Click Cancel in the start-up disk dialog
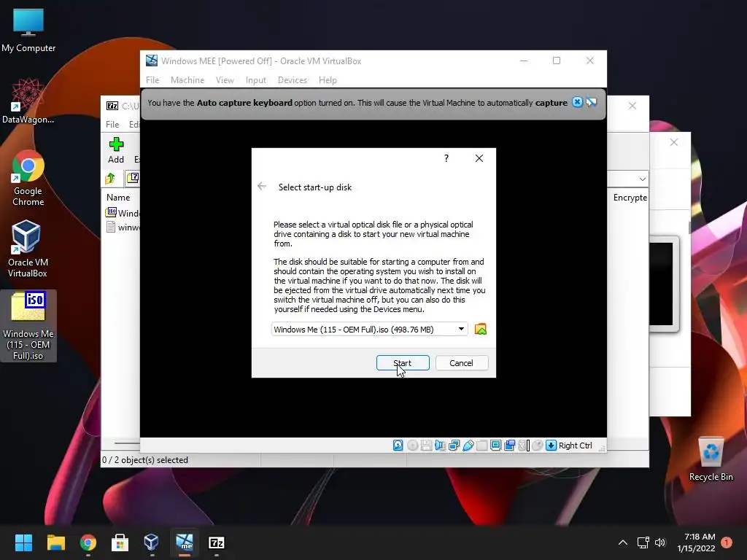 tap(461, 363)
